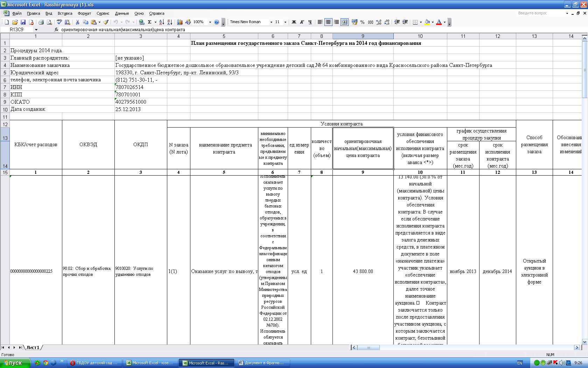This screenshot has width=588, height=368.
Task: Insert a hyperlink via the globe icon
Action: click(x=141, y=22)
